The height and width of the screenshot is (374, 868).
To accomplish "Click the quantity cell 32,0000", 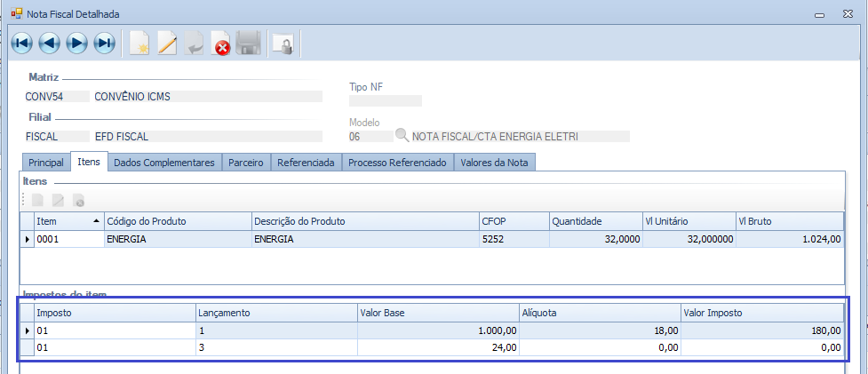I will tap(596, 239).
